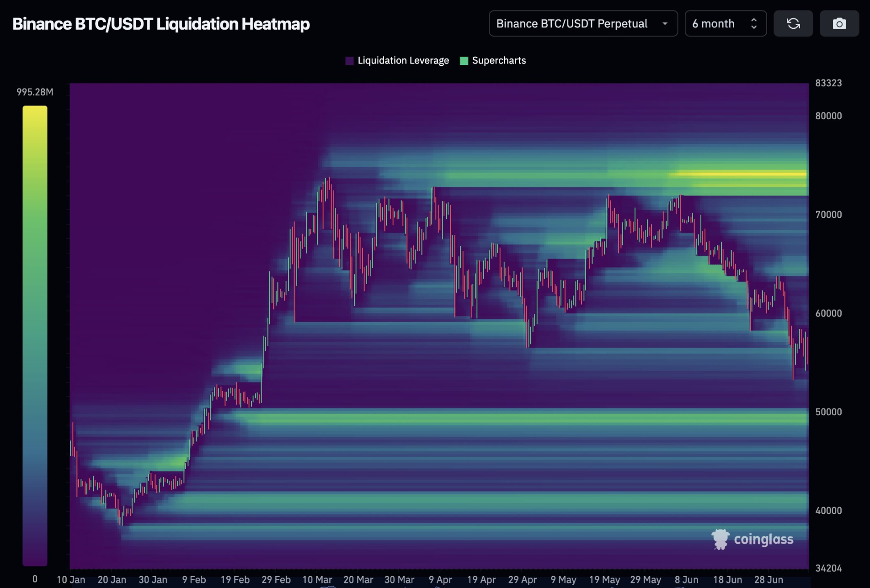Image resolution: width=870 pixels, height=588 pixels.
Task: Click the refresh chart icon button
Action: pos(793,24)
